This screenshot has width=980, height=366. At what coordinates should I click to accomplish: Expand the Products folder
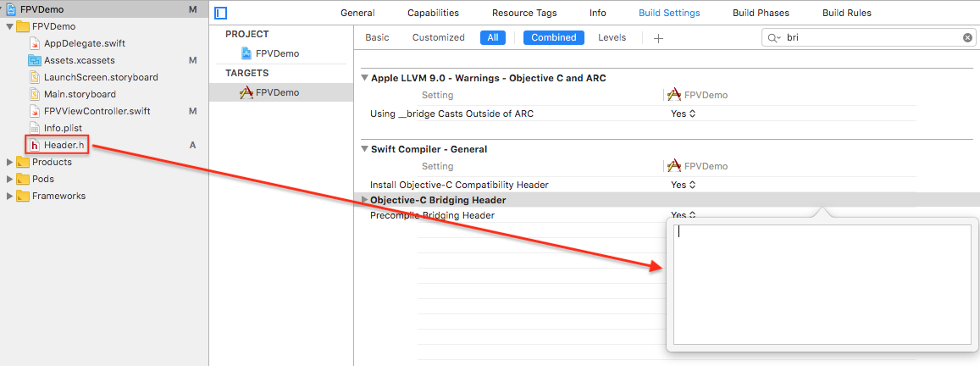pyautogui.click(x=9, y=162)
